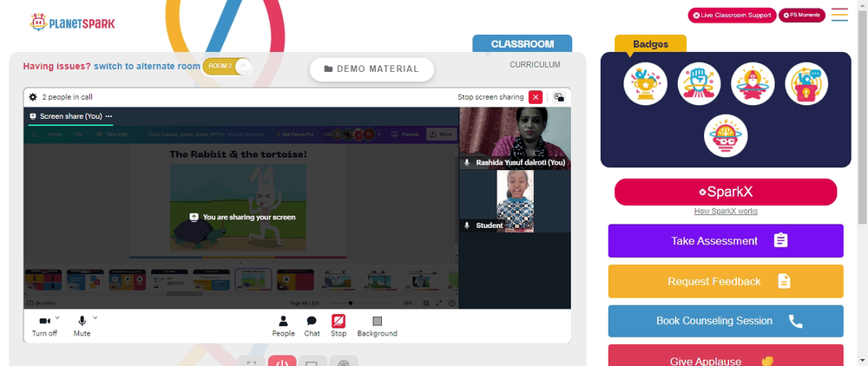This screenshot has height=366, width=868.
Task: Click Request Feedback
Action: 726,281
